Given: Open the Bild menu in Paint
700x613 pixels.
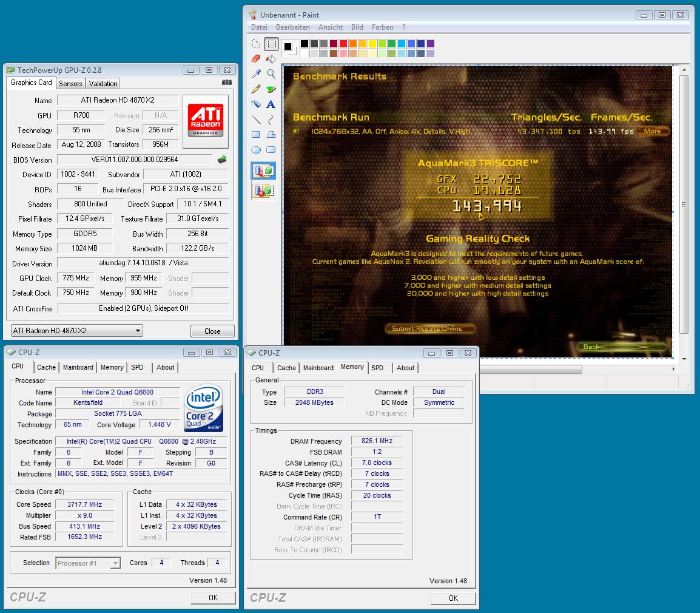Looking at the screenshot, I should (357, 27).
